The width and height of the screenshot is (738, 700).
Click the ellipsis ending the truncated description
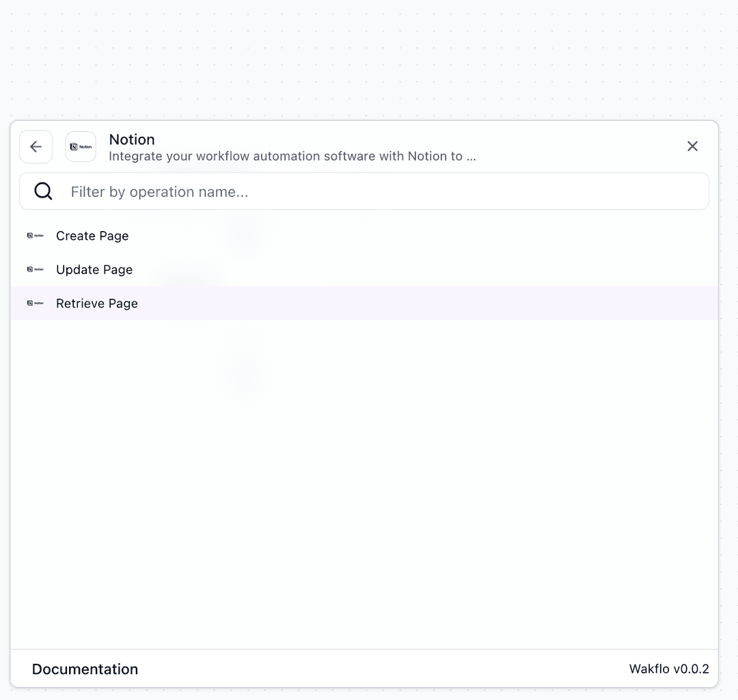click(471, 157)
